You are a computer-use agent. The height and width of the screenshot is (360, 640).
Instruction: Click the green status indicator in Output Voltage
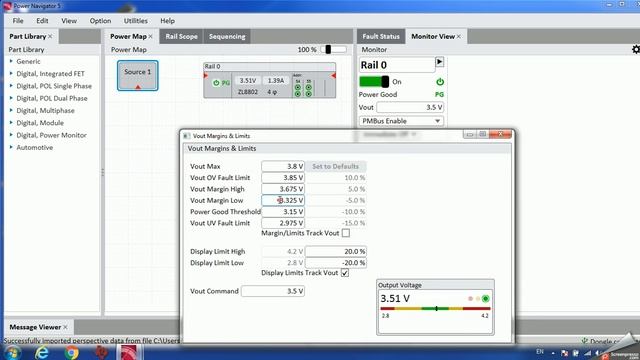point(485,299)
